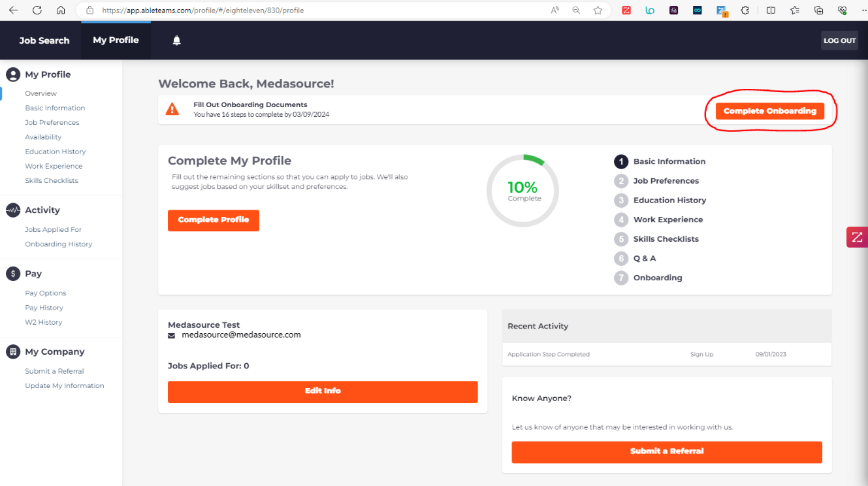The height and width of the screenshot is (486, 868).
Task: Click the zoom magnifier icon in address bar
Action: click(x=576, y=10)
